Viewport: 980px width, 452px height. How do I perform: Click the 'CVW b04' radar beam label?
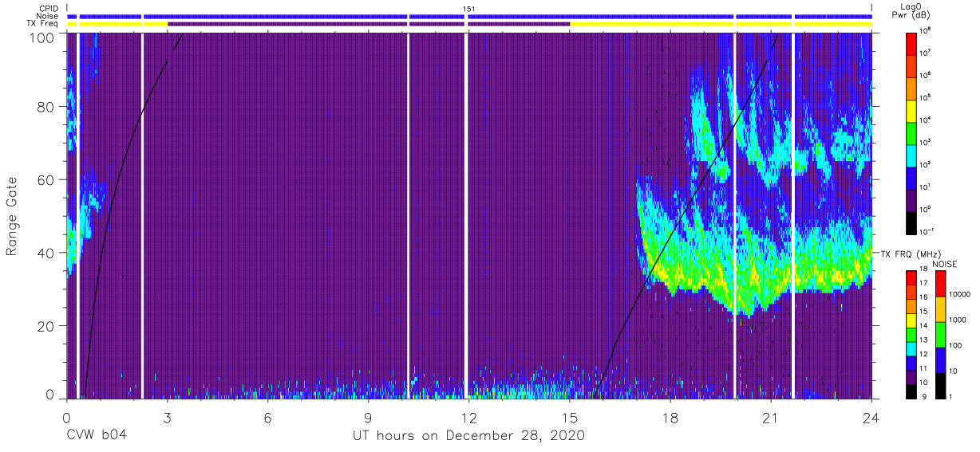97,435
